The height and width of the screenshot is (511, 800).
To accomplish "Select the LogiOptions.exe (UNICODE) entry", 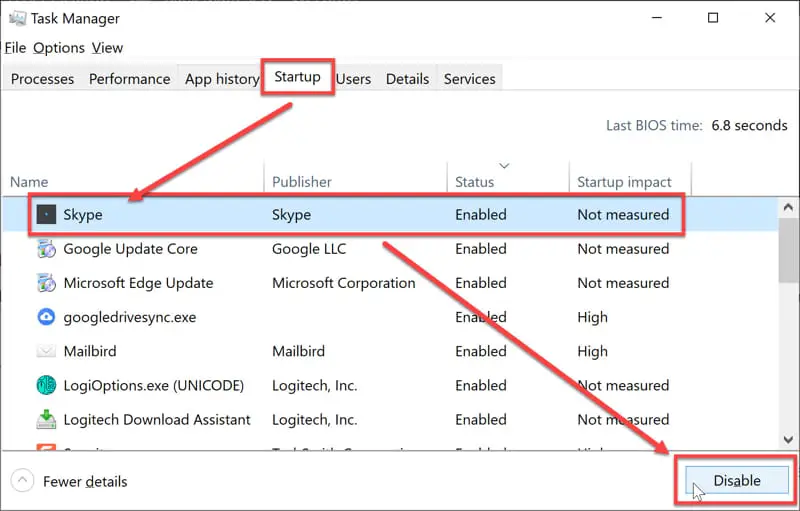I will pos(154,385).
